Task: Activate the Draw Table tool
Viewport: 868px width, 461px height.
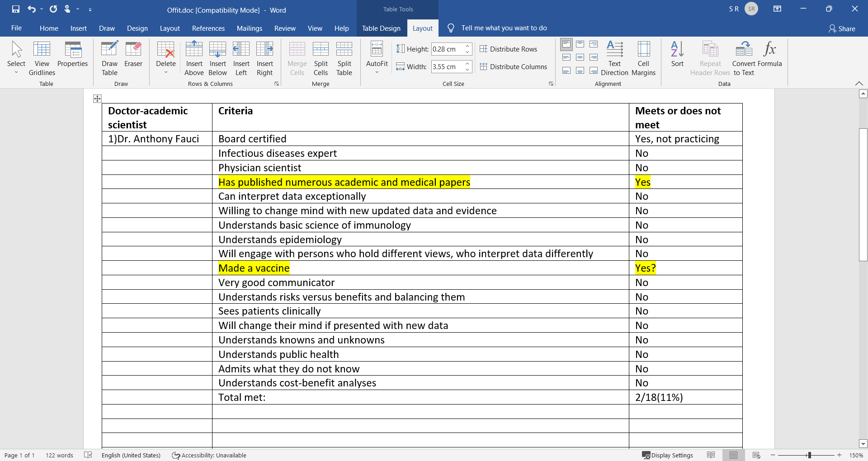Action: coord(109,59)
